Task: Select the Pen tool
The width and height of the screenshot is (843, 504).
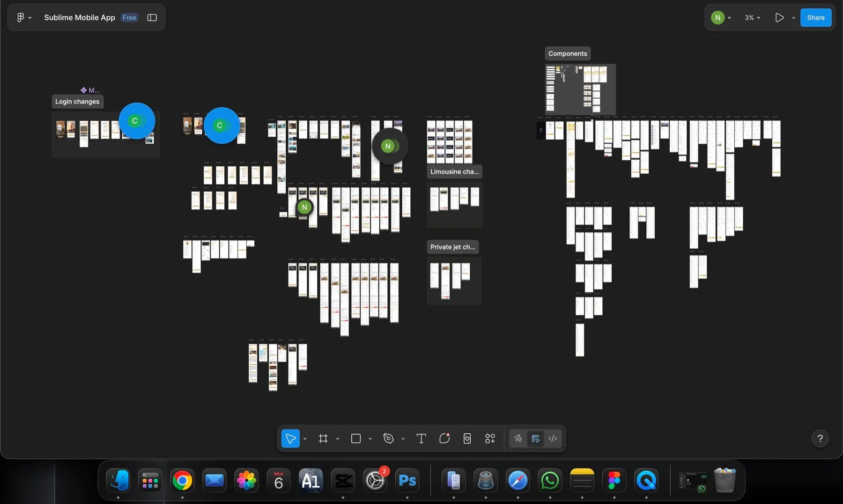Action: click(388, 438)
